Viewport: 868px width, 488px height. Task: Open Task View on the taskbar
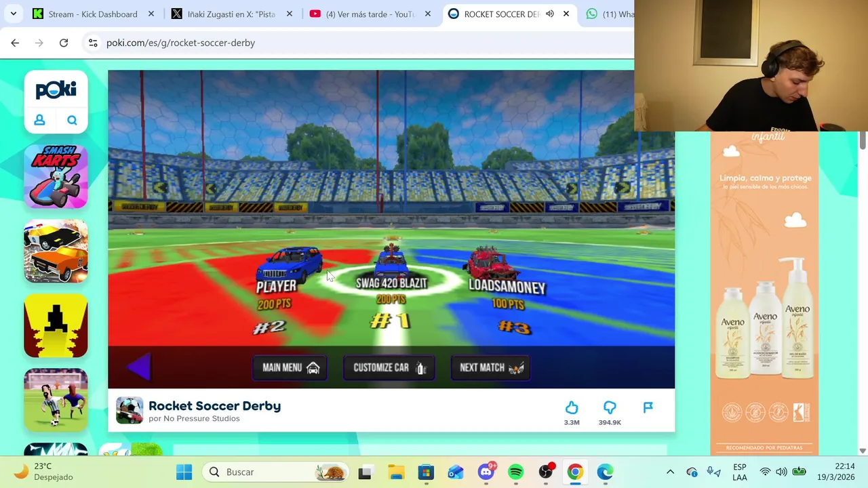(x=365, y=472)
